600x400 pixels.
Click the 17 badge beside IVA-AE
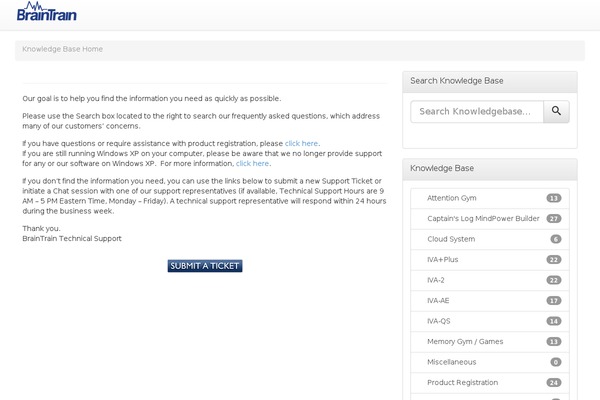tap(554, 300)
